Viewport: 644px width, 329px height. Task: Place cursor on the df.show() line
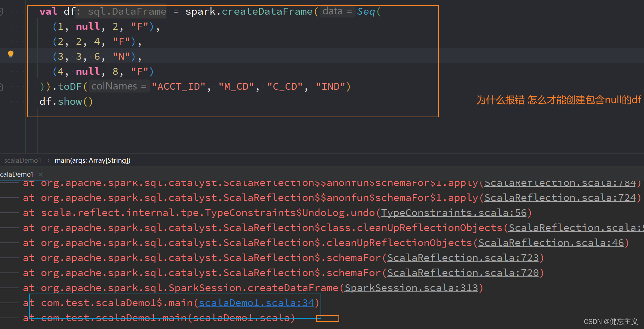click(66, 101)
